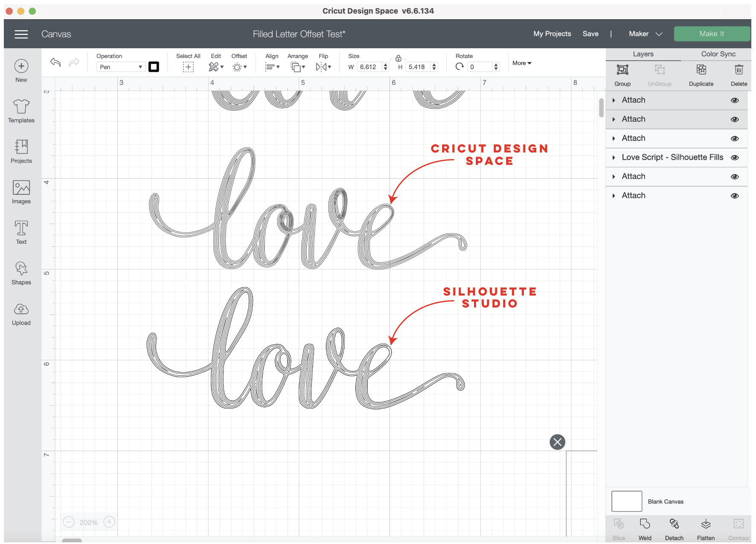The width and height of the screenshot is (756, 544).
Task: Click the New project icon
Action: pyautogui.click(x=21, y=66)
